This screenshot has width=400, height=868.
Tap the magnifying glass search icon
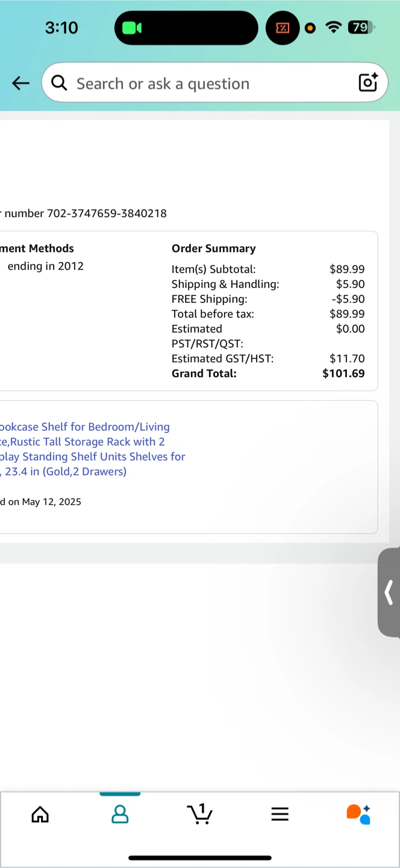pos(59,83)
